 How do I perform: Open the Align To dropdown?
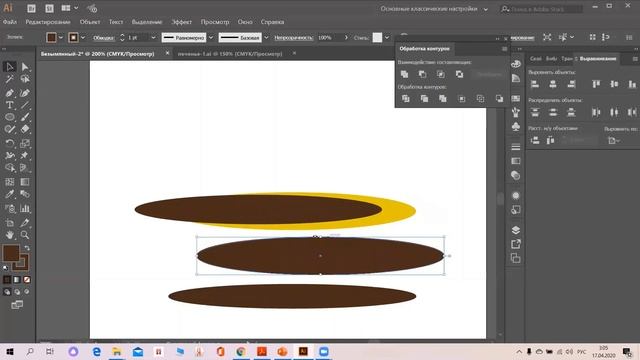(613, 140)
